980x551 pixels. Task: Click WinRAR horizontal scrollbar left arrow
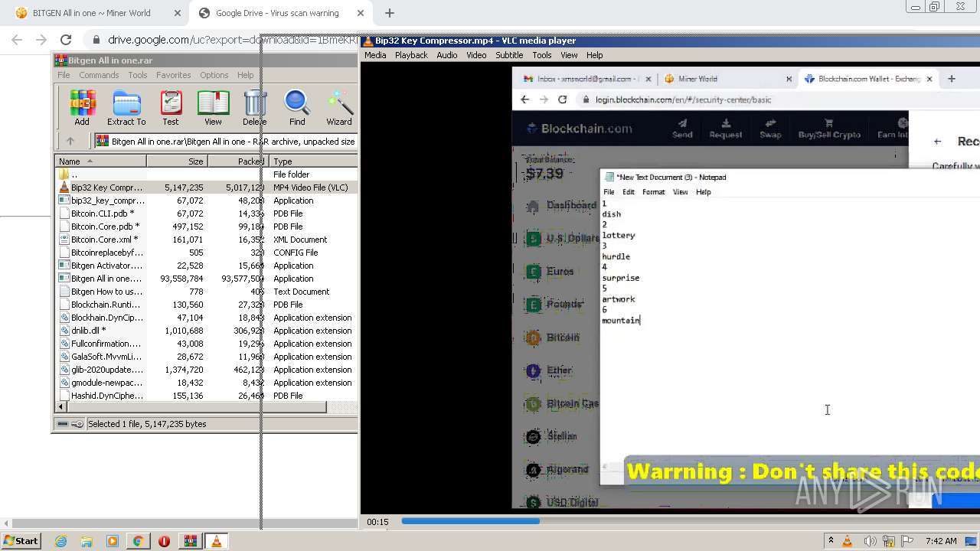coord(61,407)
